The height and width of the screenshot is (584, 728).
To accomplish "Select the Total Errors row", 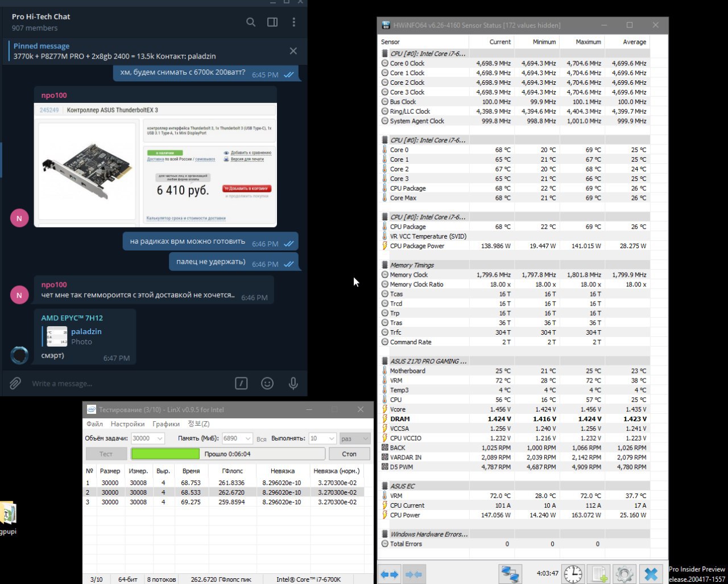I will 515,544.
